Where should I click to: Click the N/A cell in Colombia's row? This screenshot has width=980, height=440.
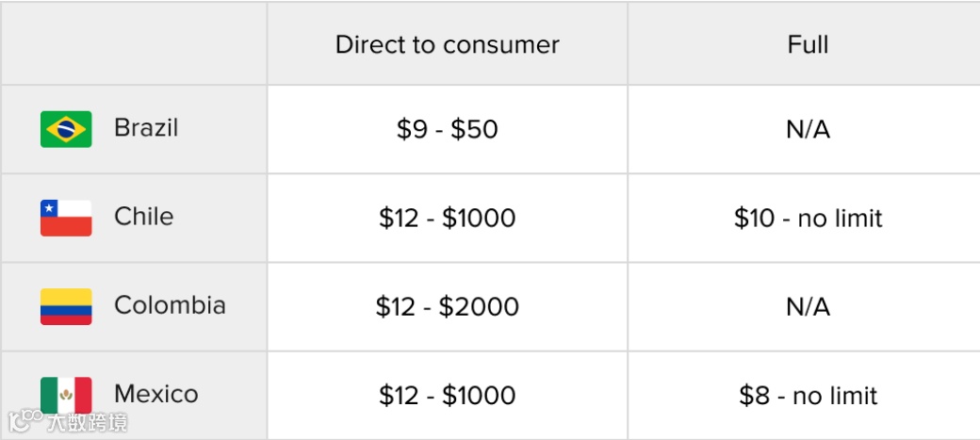(808, 307)
